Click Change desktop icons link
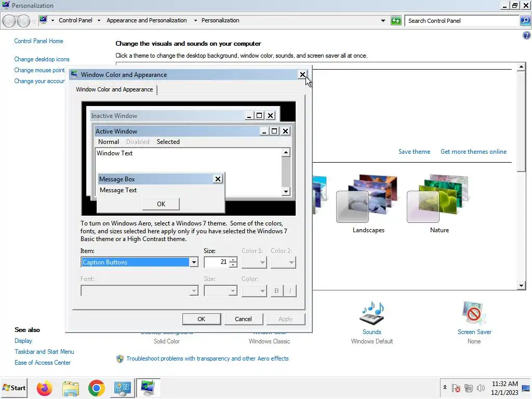The image size is (532, 399). (42, 59)
